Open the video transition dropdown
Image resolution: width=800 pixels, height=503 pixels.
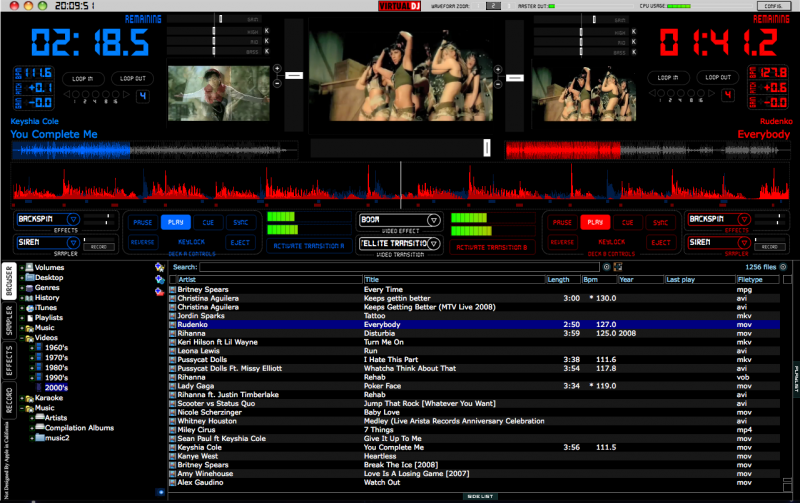click(x=434, y=243)
